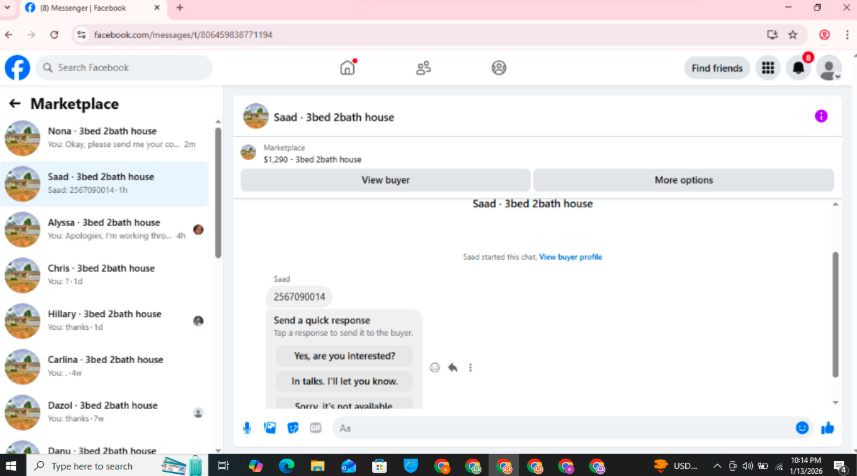Open the notifications bell
The image size is (857, 476).
(798, 68)
